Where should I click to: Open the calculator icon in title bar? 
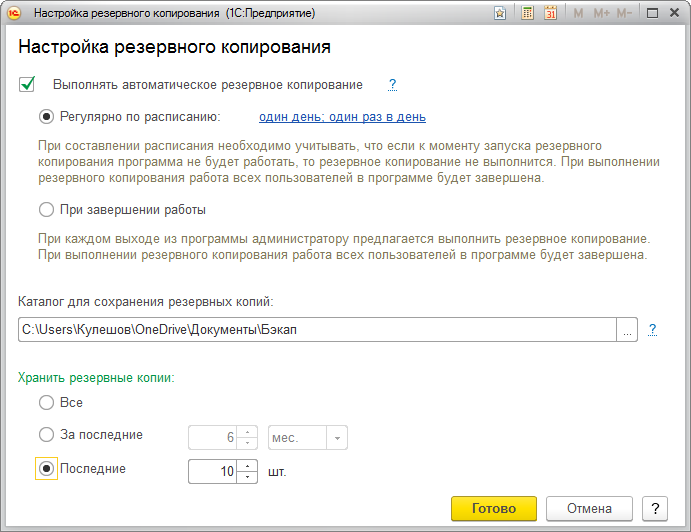coord(527,14)
